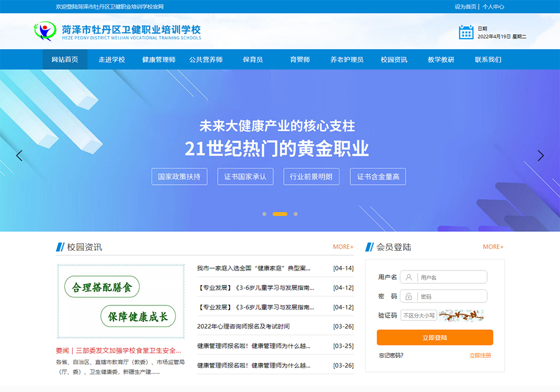Viewport: 560px width, 392px height.
Task: Click the user icon in username field
Action: click(x=409, y=277)
